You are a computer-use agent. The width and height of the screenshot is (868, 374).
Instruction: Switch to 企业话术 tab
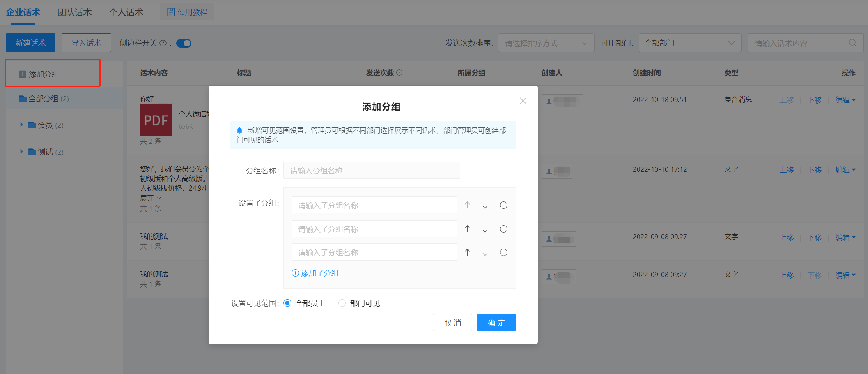point(23,12)
